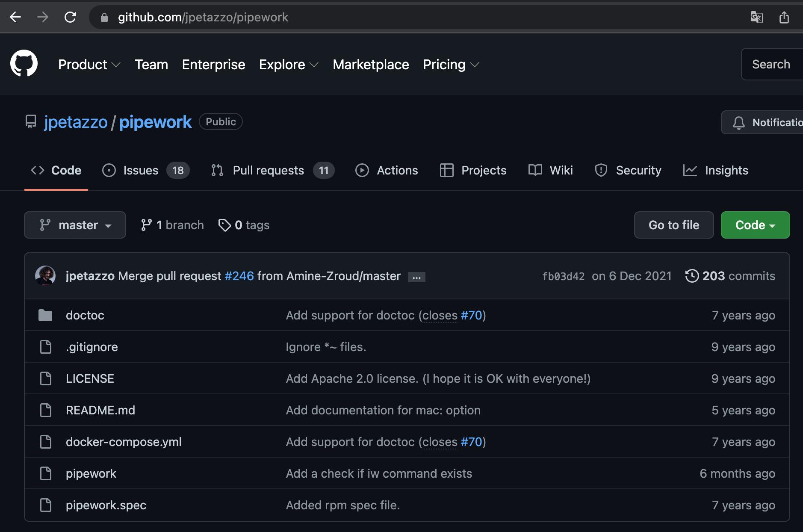Screen dimensions: 803x532
Task: Open the Explore dropdown menu
Action: [x=289, y=65]
